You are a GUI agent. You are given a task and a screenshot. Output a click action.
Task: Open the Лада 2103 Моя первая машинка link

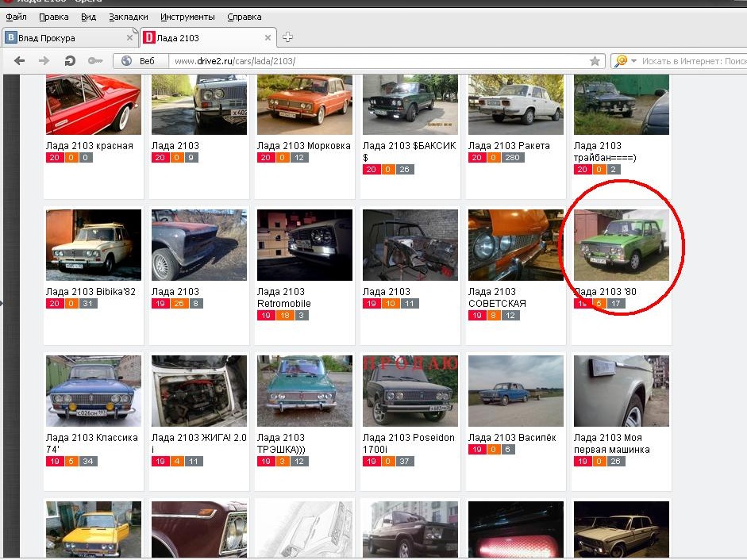(612, 443)
